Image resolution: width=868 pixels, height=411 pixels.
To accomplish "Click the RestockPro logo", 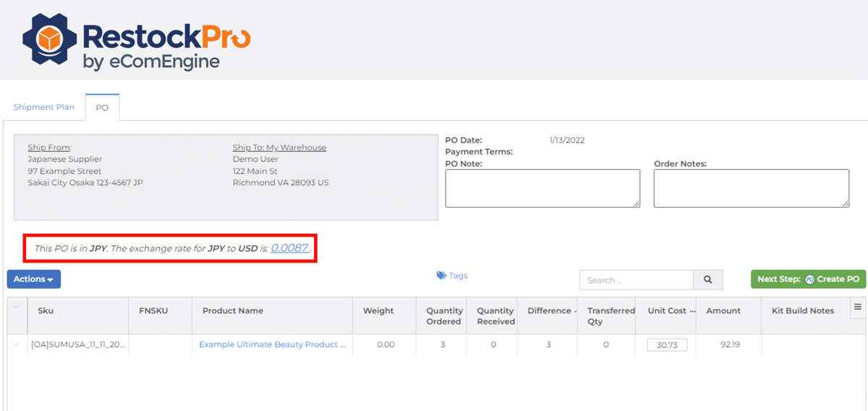I will [x=136, y=42].
